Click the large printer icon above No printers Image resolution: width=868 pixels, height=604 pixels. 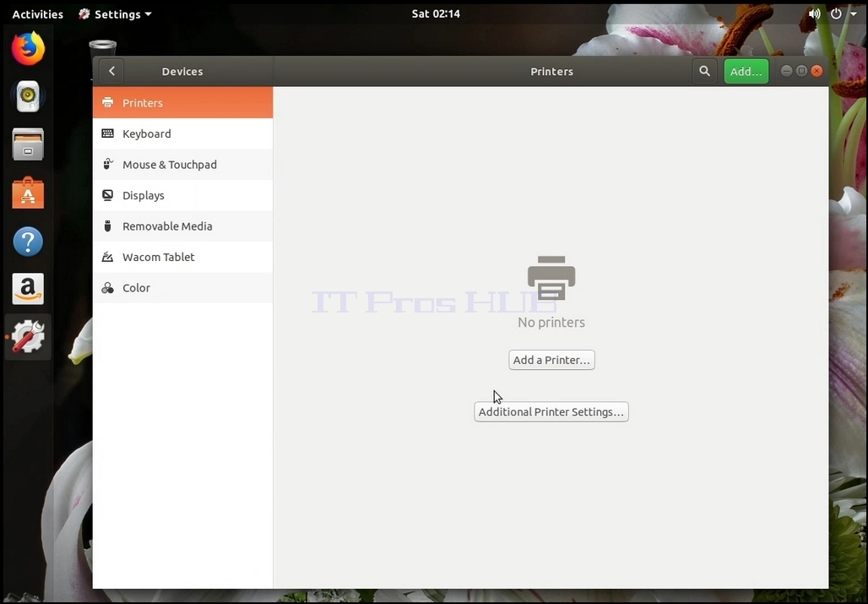click(x=551, y=278)
